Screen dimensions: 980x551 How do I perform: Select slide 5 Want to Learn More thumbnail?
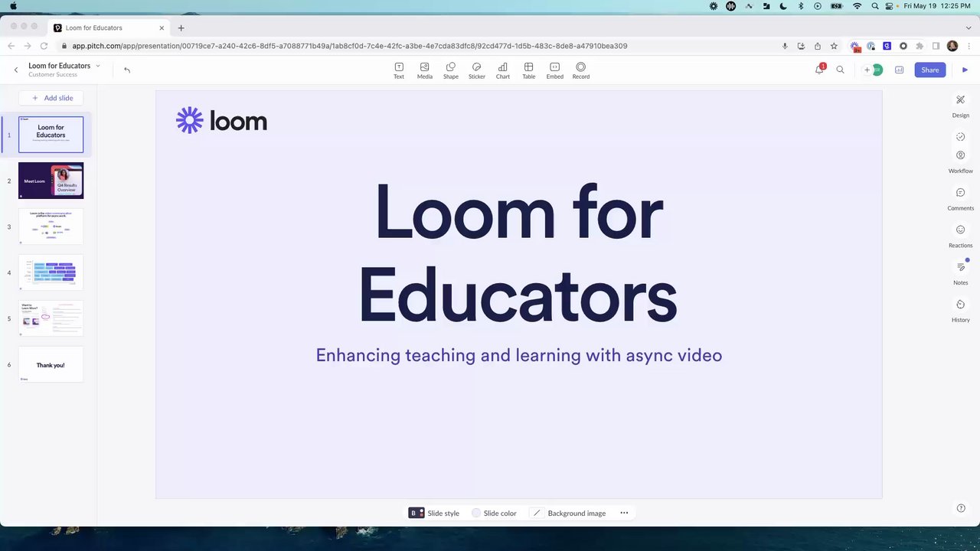[51, 318]
